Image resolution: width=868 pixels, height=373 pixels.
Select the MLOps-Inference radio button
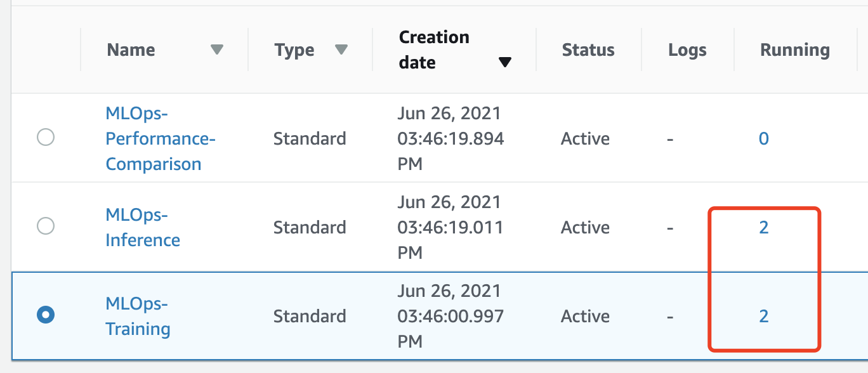click(46, 226)
